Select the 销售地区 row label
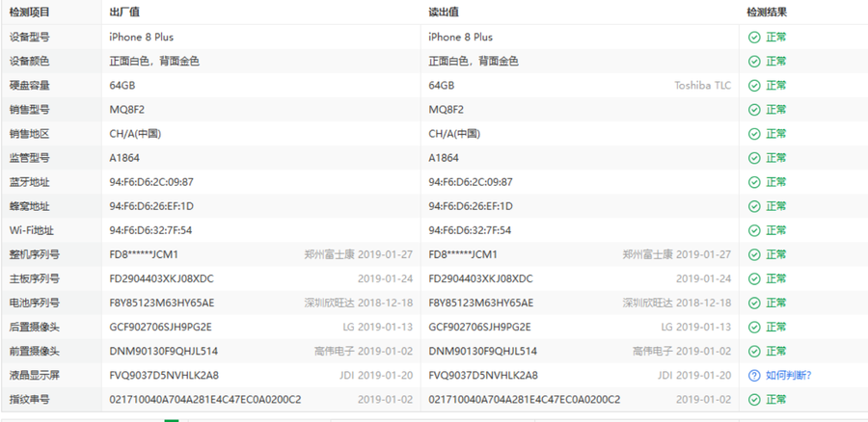The height and width of the screenshot is (422, 868). coord(29,134)
